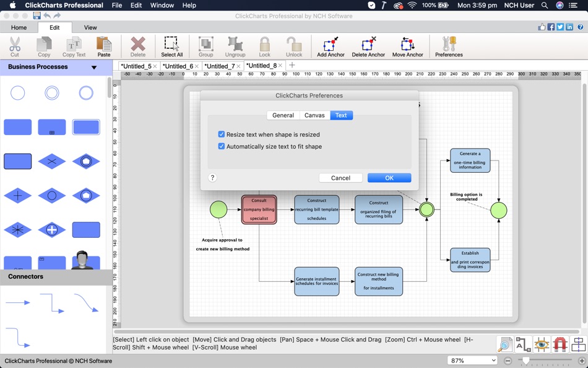Uncheck Resize text when shape is resized
Viewport: 588px width, 368px height.
click(x=221, y=134)
